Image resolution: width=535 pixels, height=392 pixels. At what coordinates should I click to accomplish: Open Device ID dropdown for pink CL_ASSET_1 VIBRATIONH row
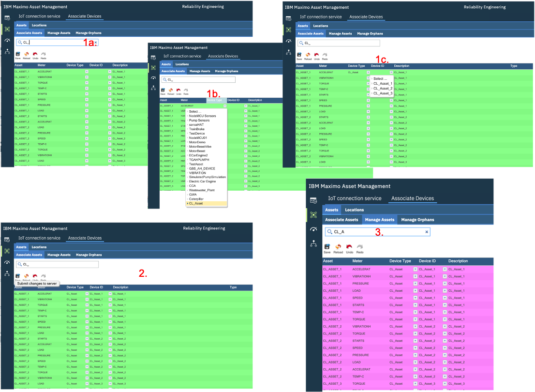tap(445, 277)
